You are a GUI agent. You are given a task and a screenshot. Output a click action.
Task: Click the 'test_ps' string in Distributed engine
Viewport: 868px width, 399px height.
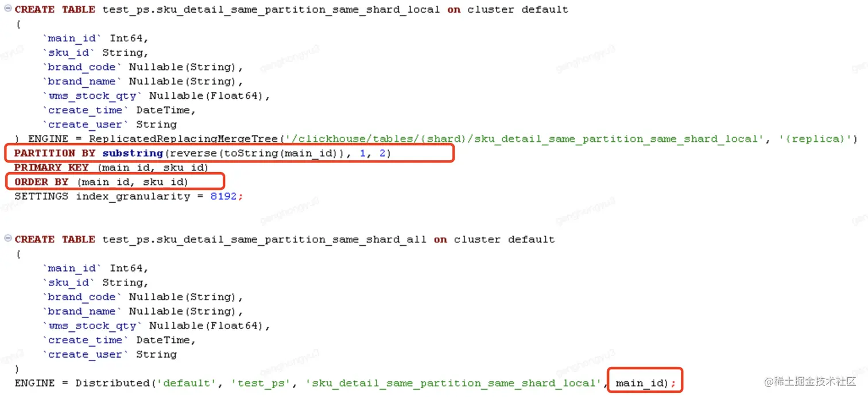tap(262, 383)
